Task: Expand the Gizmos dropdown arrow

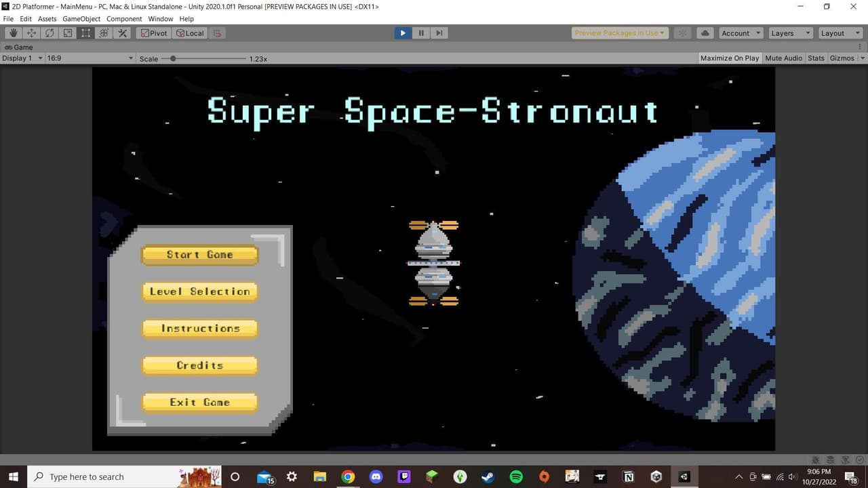Action: [x=861, y=58]
